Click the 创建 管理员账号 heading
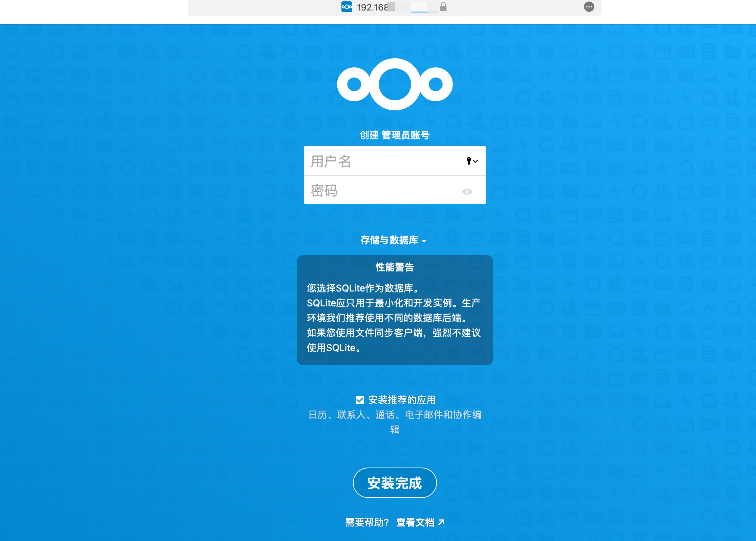Viewport: 756px width, 541px height. tap(395, 135)
